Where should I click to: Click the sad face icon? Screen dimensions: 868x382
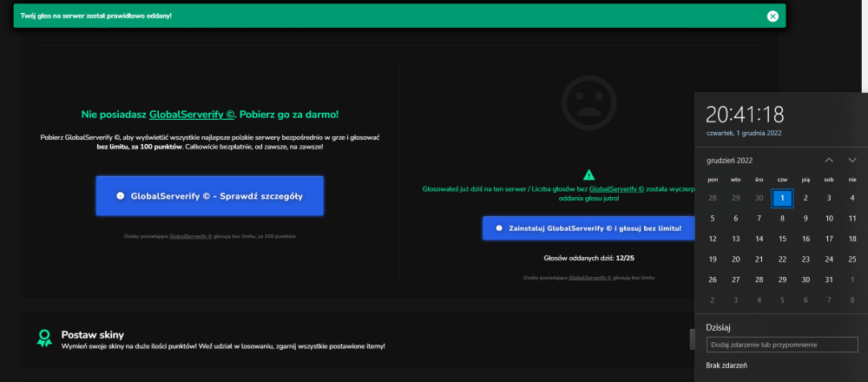pos(589,103)
